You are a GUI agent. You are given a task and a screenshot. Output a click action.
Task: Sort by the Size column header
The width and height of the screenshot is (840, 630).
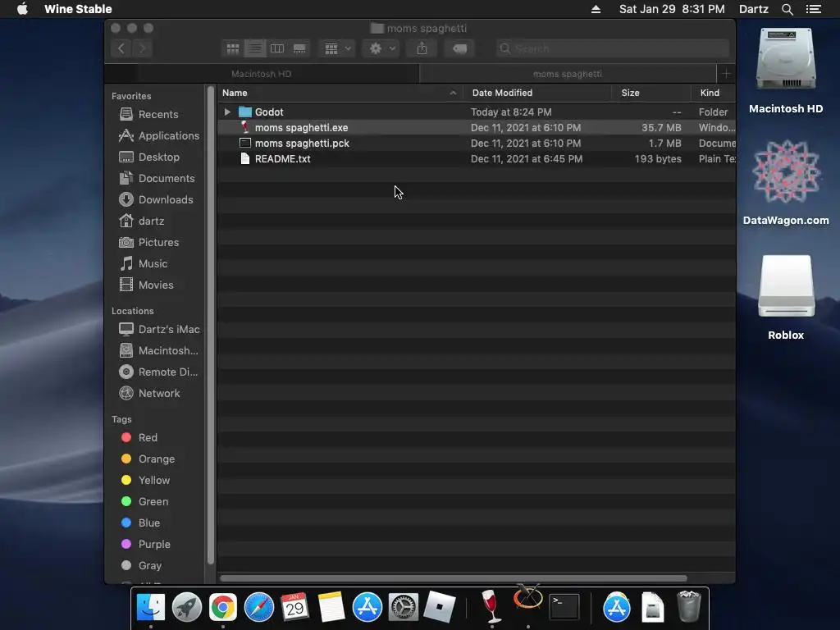pos(651,93)
